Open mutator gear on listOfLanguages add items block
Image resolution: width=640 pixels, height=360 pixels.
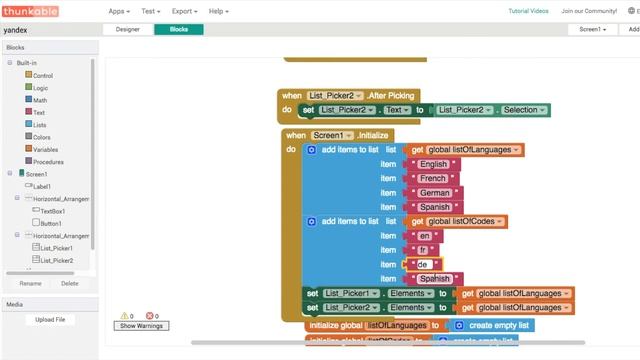[x=311, y=150]
